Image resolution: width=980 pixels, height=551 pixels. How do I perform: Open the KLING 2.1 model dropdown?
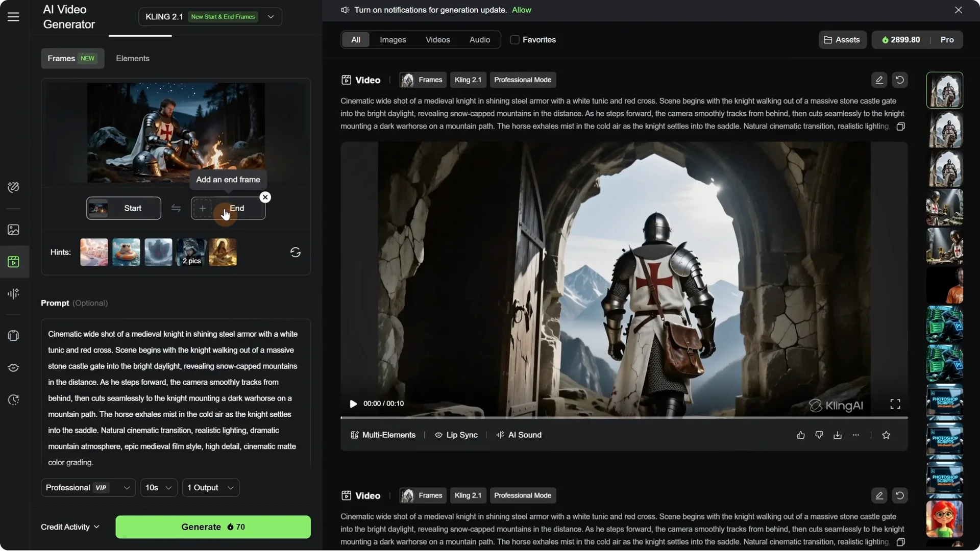[271, 17]
